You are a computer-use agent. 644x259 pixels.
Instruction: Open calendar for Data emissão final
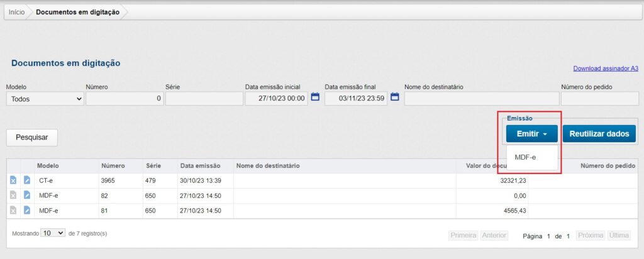(395, 97)
